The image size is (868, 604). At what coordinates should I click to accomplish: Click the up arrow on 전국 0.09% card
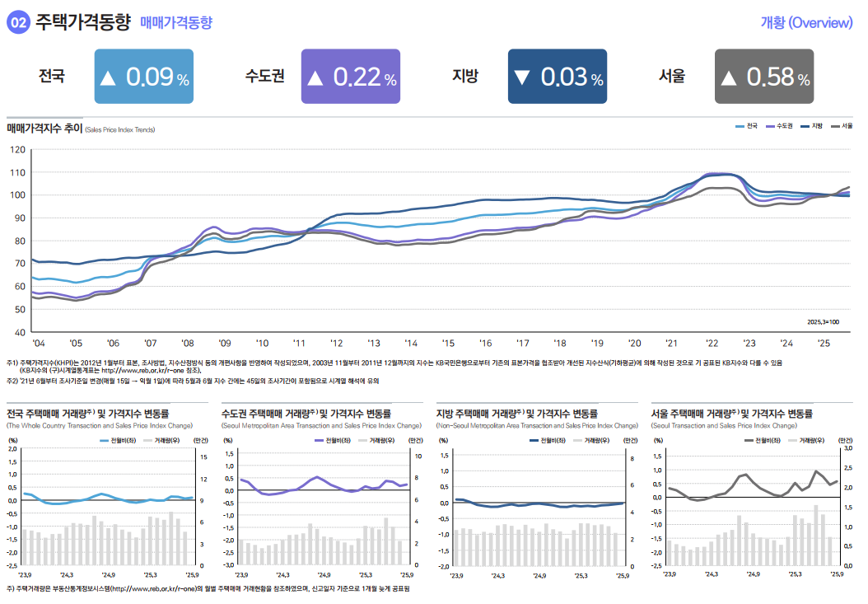108,77
